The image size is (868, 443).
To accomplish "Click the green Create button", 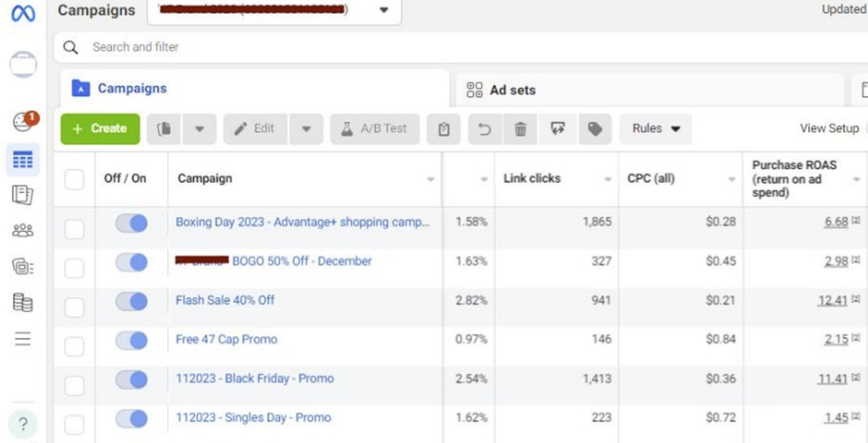I will coord(100,129).
